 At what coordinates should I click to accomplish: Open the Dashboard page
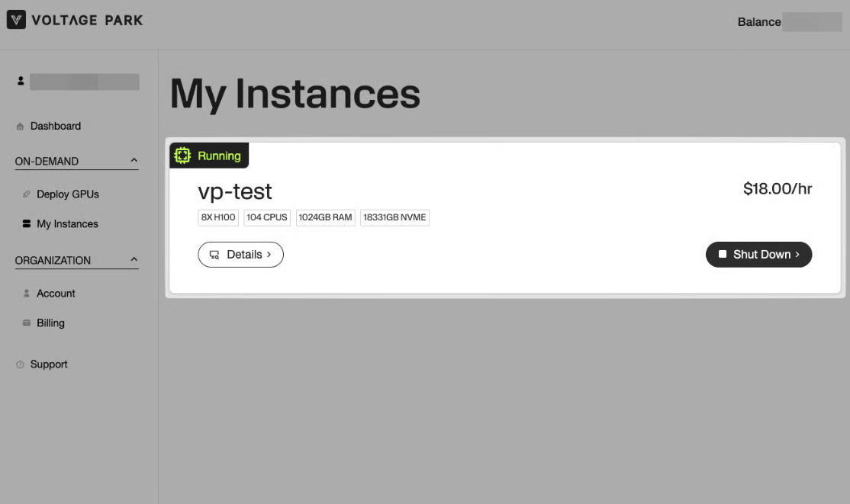coord(55,127)
